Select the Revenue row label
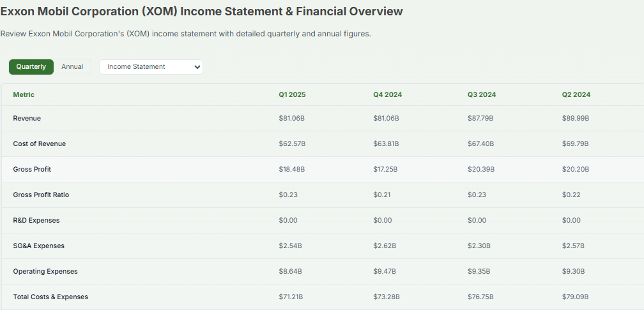Screen dimensions: 644x310 coord(27,118)
